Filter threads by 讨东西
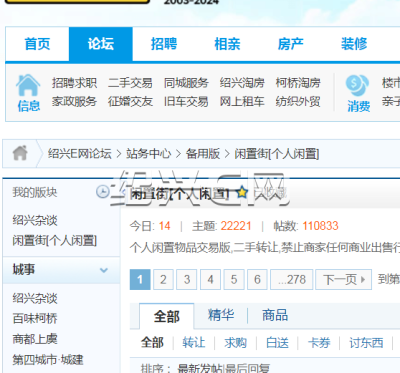Image resolution: width=400 pixels, height=373 pixels. point(366,343)
